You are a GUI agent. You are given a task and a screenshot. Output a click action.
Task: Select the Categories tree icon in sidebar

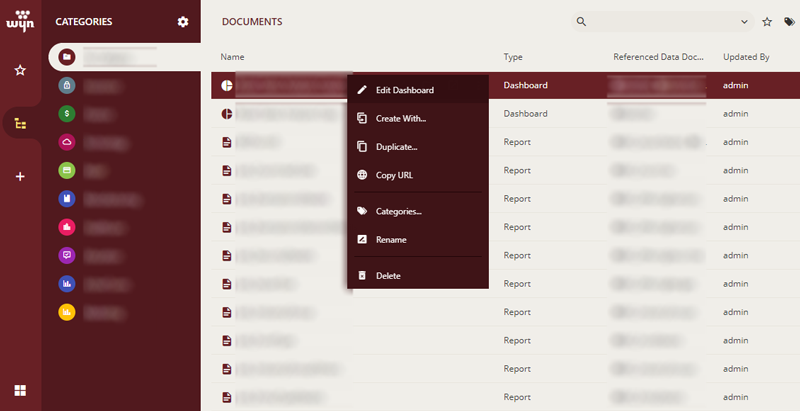(20, 123)
